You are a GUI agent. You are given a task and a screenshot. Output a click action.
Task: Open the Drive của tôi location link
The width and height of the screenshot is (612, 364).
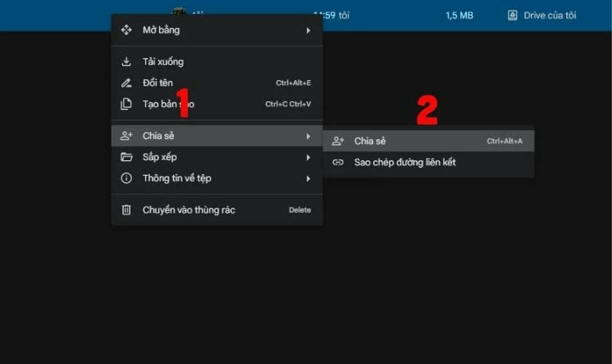[549, 15]
